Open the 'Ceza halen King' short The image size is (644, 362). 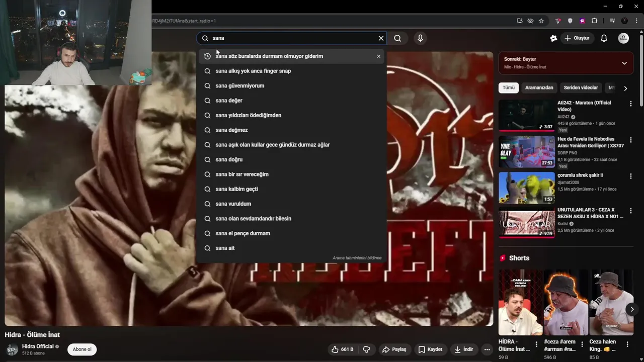point(611,302)
